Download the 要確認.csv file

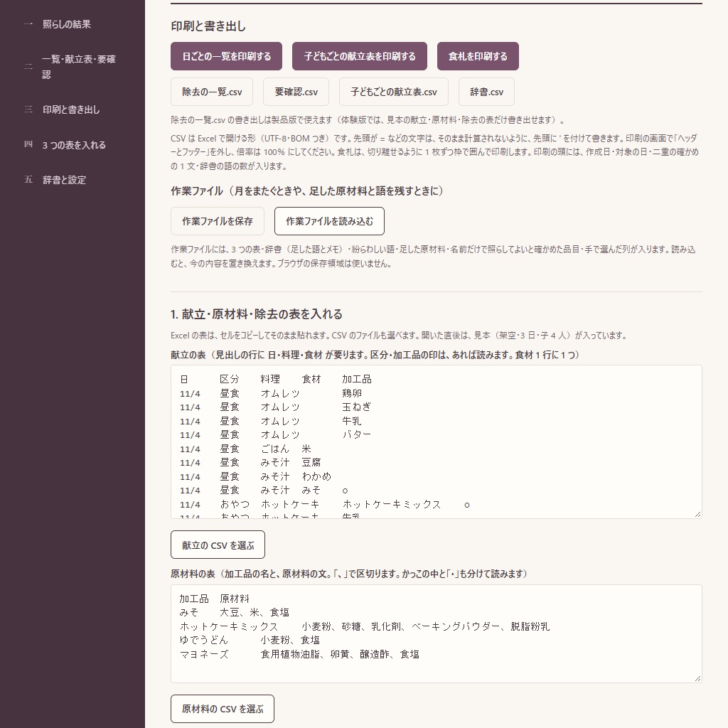click(296, 92)
